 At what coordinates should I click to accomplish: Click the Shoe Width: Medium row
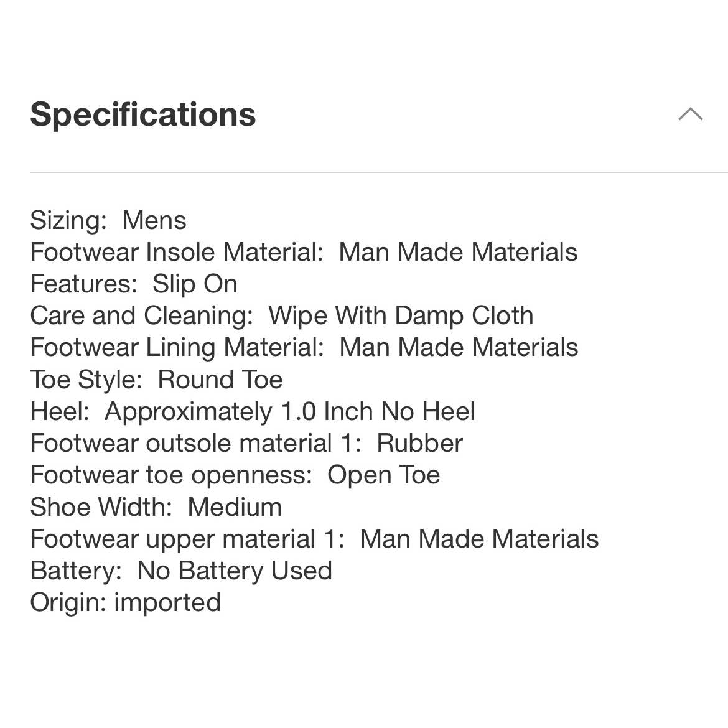tap(156, 506)
